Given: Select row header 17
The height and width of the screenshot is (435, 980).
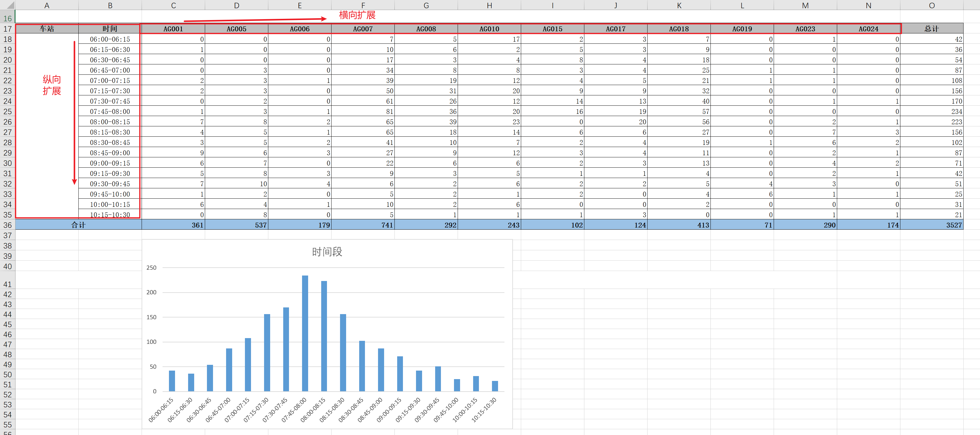Looking at the screenshot, I should [8, 29].
